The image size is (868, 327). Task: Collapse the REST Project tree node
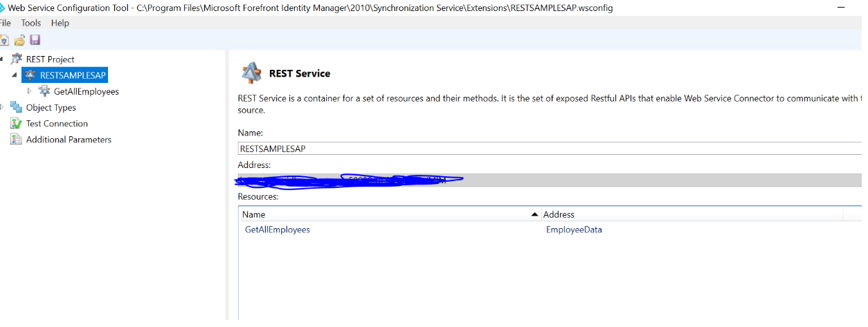pyautogui.click(x=2, y=59)
